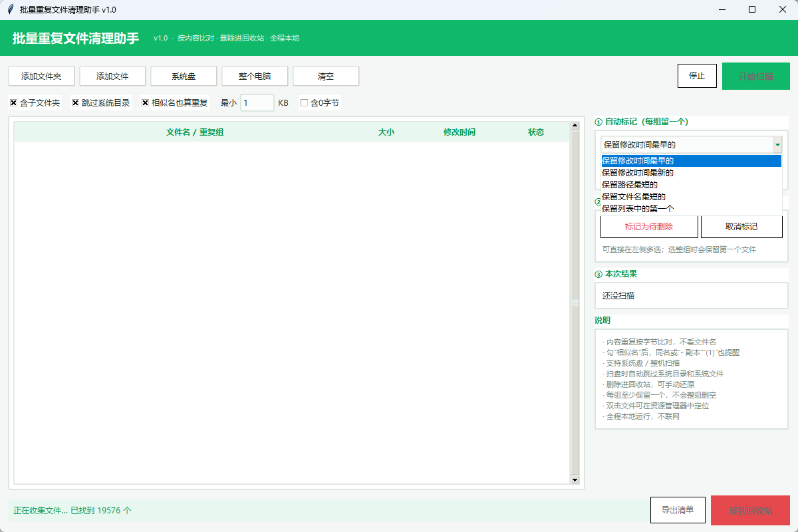
Task: Click the help line 删除进回收站，可手动还原
Action: point(648,384)
